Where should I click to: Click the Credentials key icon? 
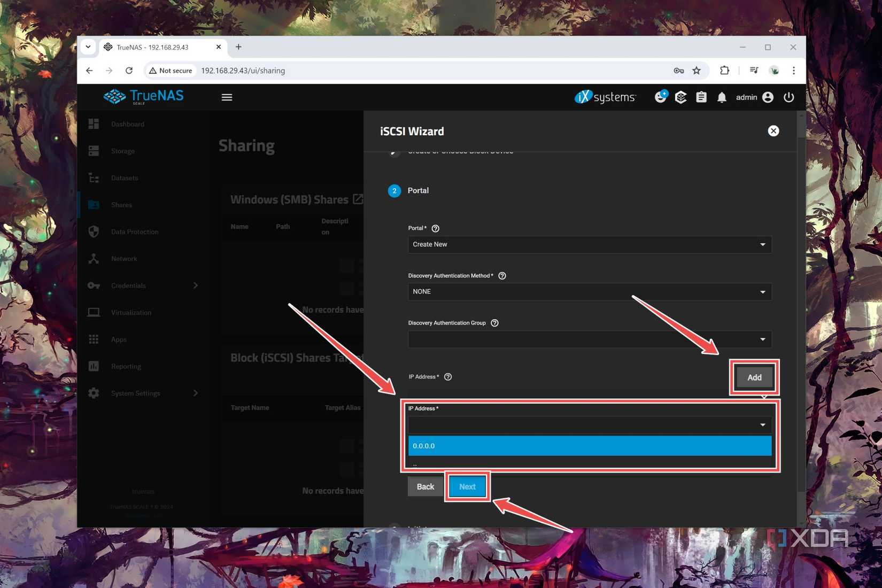(x=94, y=285)
